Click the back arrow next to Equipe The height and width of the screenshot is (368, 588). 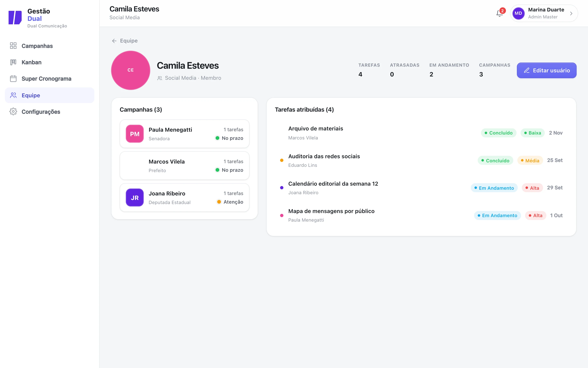114,41
